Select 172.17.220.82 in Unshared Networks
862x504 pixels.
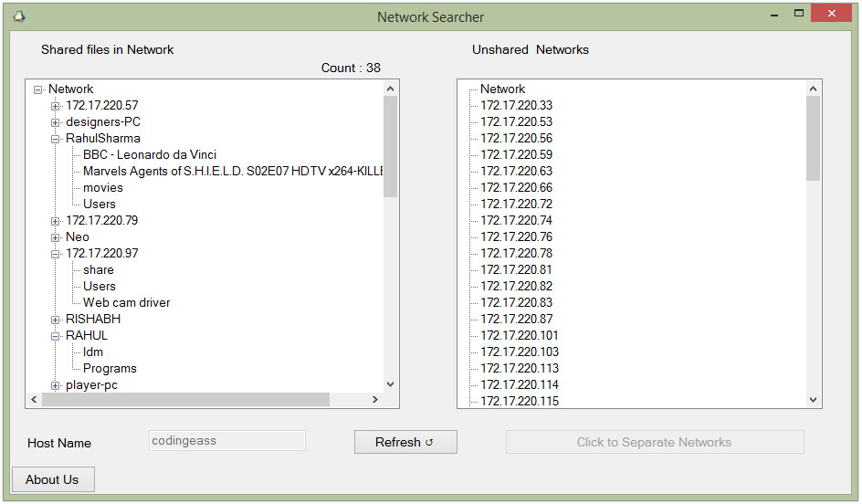pyautogui.click(x=516, y=287)
